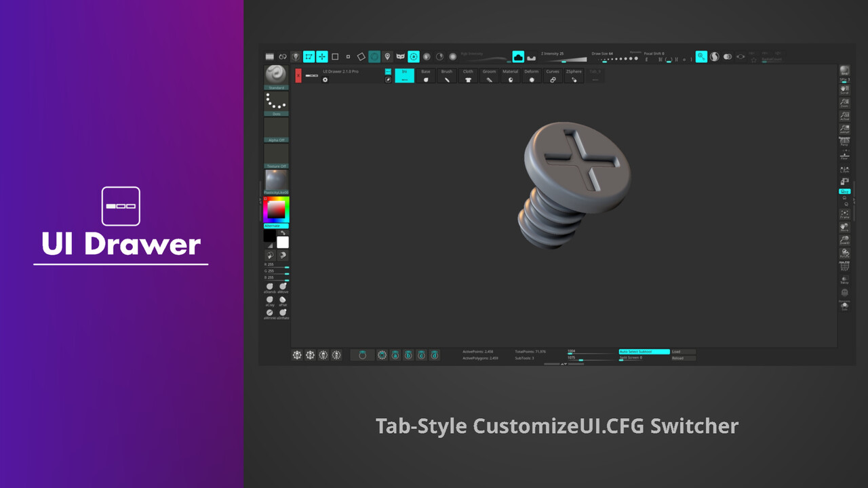
Task: Toggle the Zadd sculpting mode
Action: 519,57
